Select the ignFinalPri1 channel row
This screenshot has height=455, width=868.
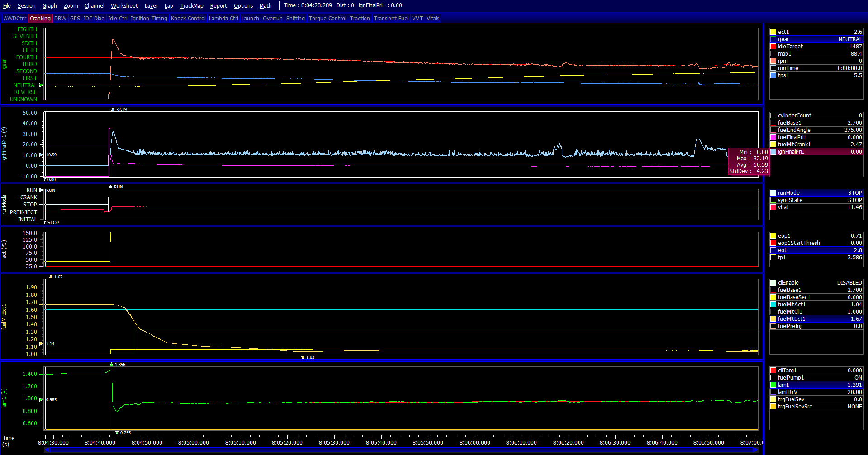pyautogui.click(x=816, y=152)
